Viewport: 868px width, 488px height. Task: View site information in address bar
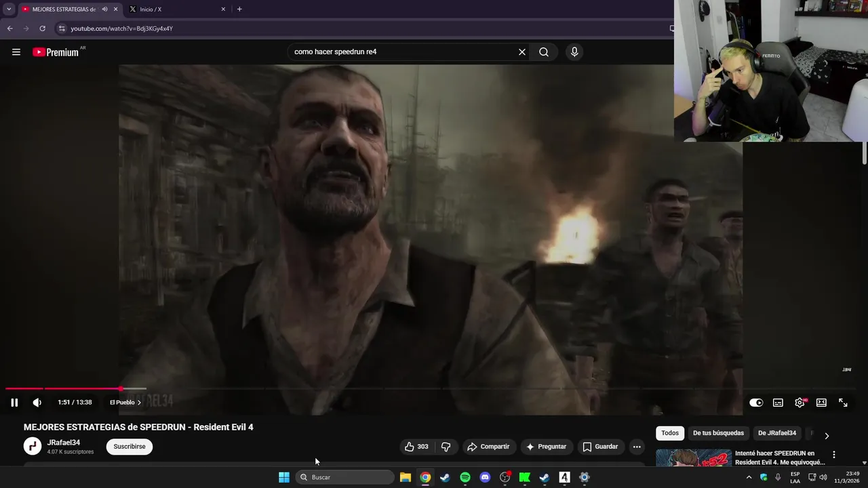pos(62,28)
